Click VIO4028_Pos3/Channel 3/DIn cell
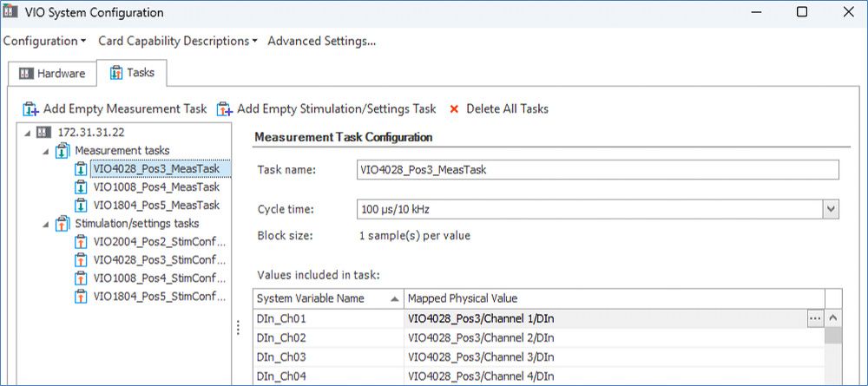Viewport: 868px width, 386px height. click(x=615, y=357)
